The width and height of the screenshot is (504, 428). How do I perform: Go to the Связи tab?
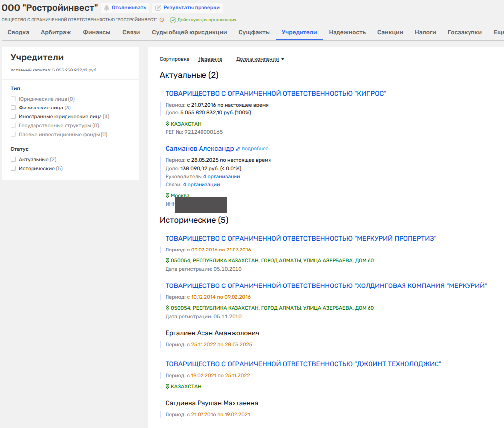[131, 32]
